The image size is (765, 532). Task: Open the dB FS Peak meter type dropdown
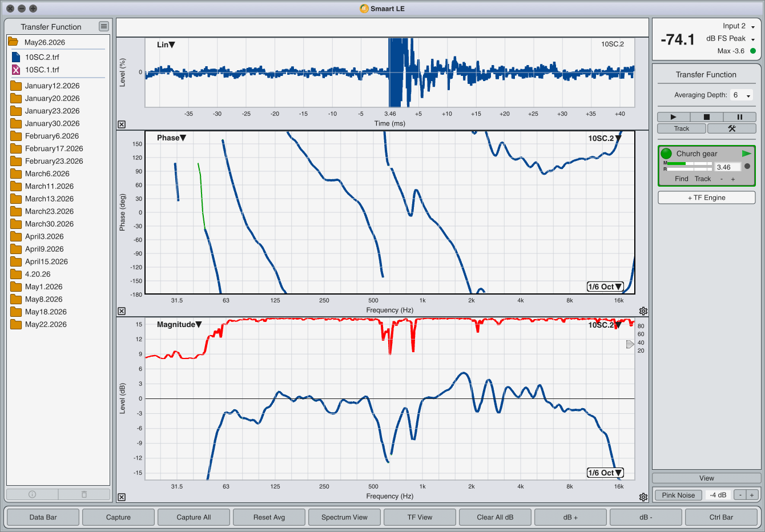pyautogui.click(x=731, y=38)
